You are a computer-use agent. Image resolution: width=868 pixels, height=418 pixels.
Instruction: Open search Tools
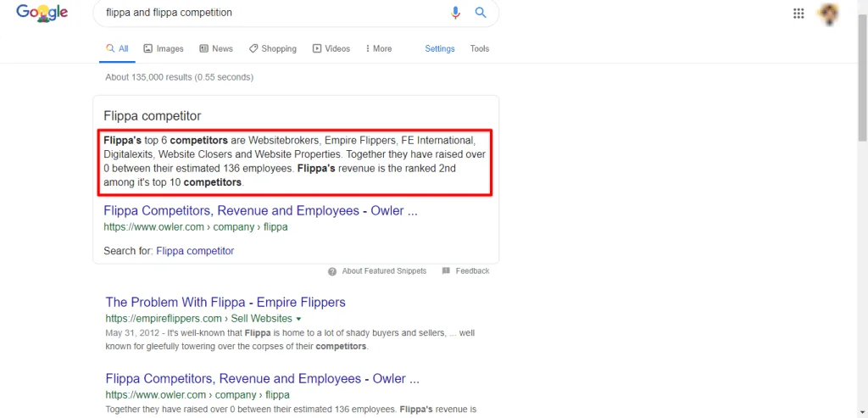click(480, 48)
